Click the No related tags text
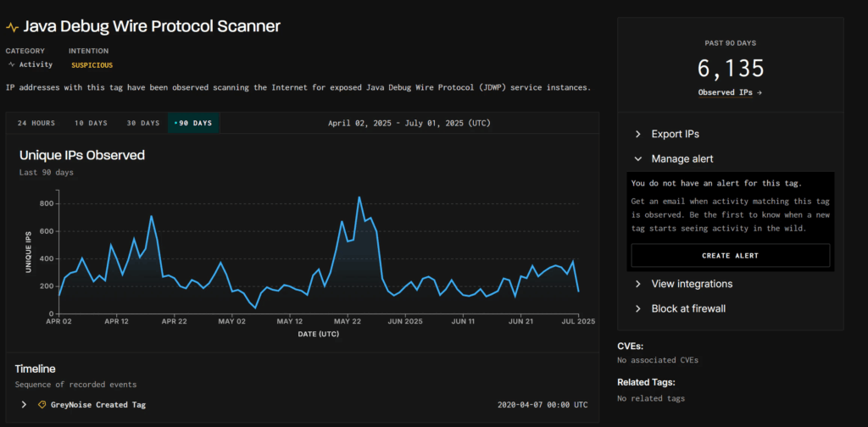Screen dimensions: 868x427 pos(651,398)
